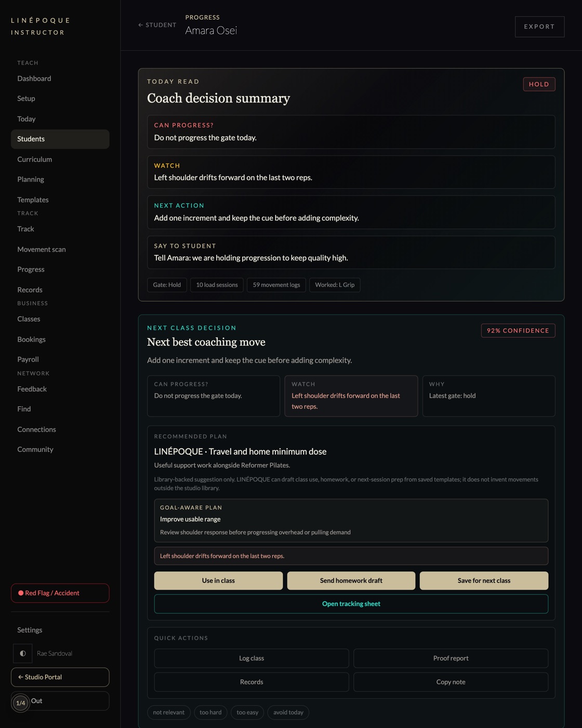Return to the Studio Portal
The height and width of the screenshot is (728, 582).
tap(60, 678)
